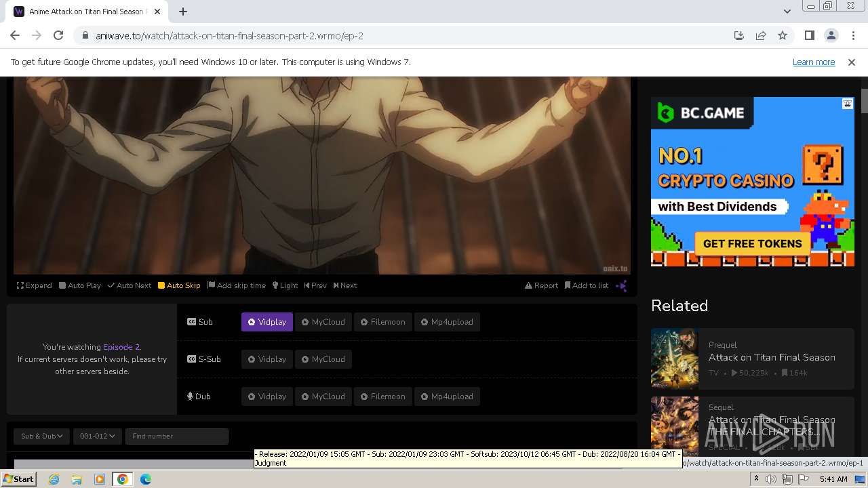Select the Sub Mp4upload server
868x488 pixels.
[447, 322]
